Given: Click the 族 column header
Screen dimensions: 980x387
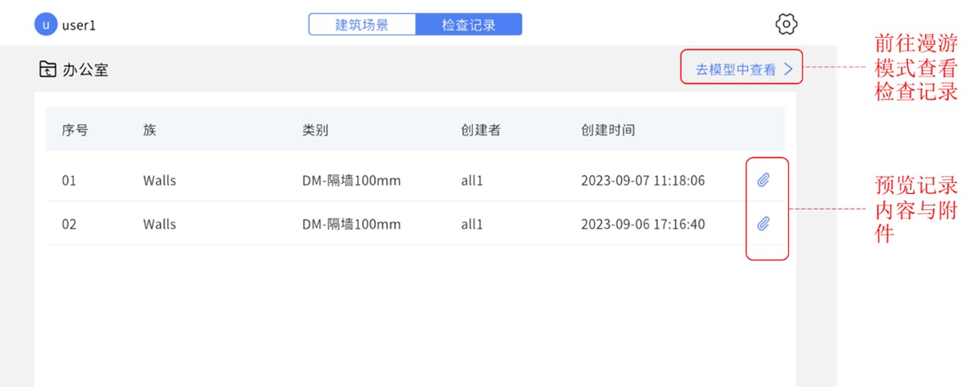Looking at the screenshot, I should [x=150, y=130].
